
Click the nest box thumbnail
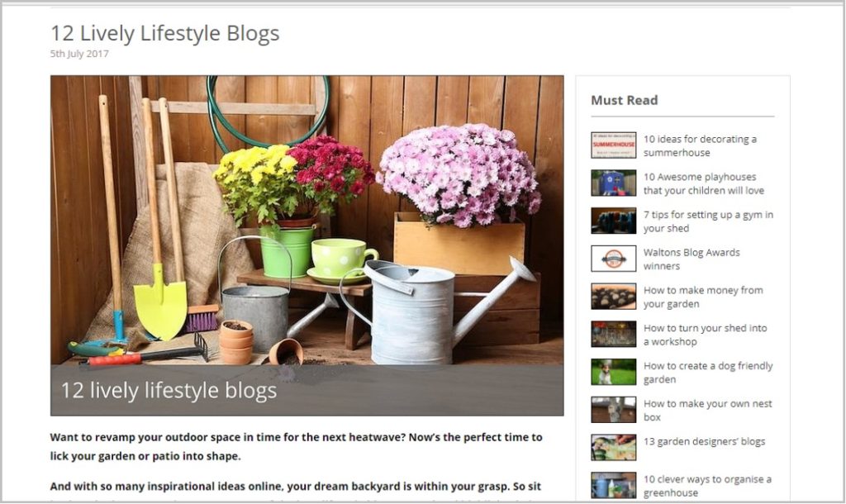pos(614,410)
